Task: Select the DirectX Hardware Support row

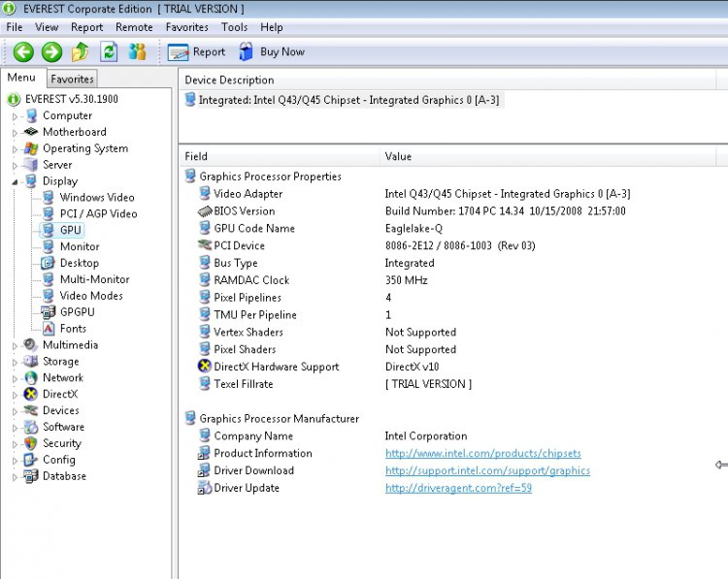Action: [x=318, y=367]
